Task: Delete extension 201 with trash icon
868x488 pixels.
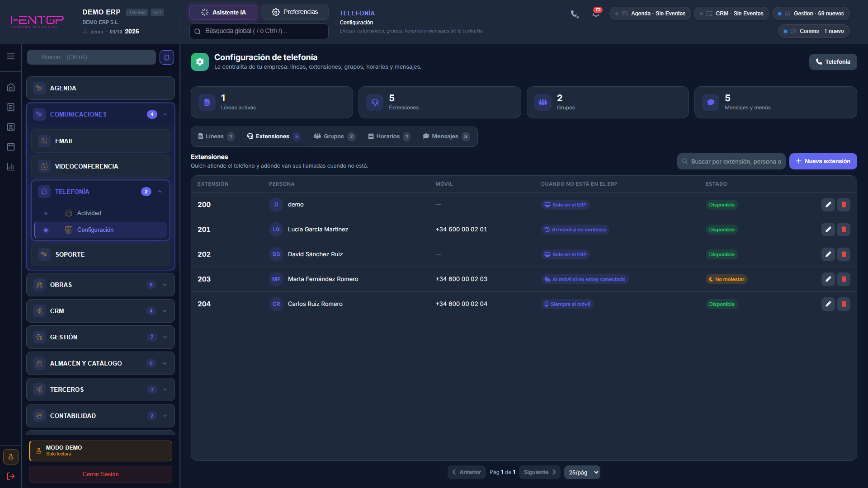Action: coord(844,230)
